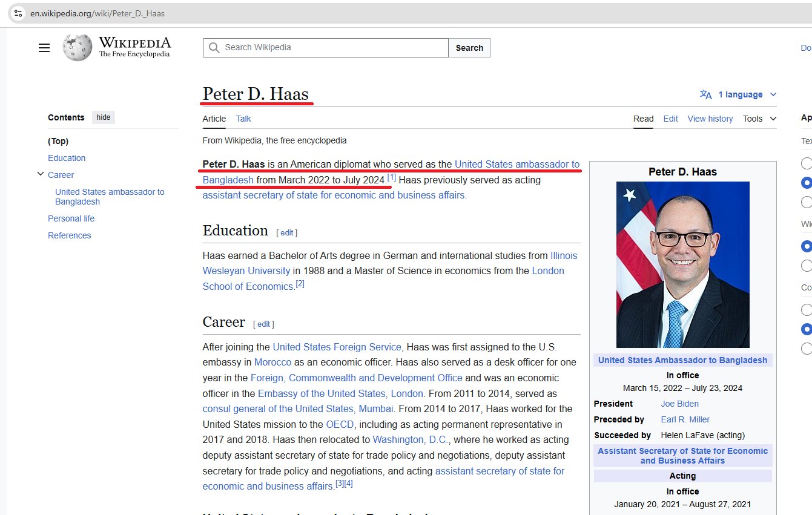
Task: Open the Earl R. Miller infobox link
Action: point(685,419)
